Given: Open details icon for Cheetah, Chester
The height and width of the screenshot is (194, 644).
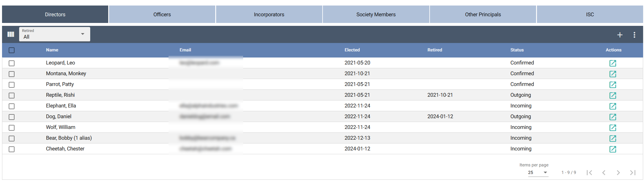Looking at the screenshot, I should point(612,149).
